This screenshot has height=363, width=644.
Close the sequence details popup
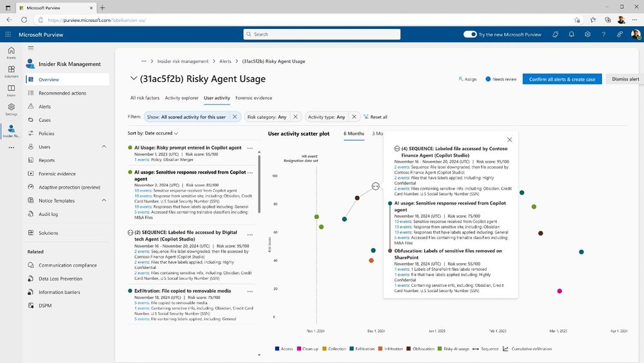509,140
